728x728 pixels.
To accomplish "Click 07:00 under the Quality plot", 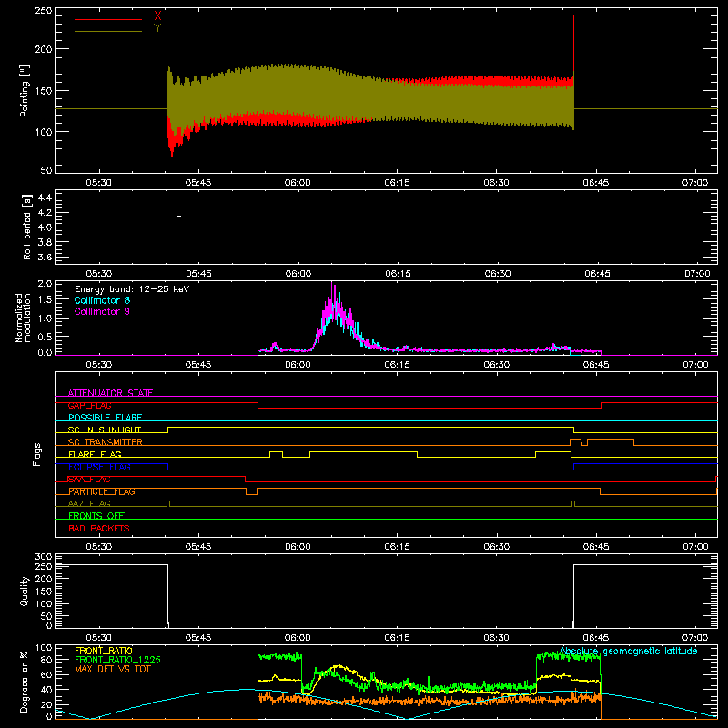I will (x=695, y=638).
